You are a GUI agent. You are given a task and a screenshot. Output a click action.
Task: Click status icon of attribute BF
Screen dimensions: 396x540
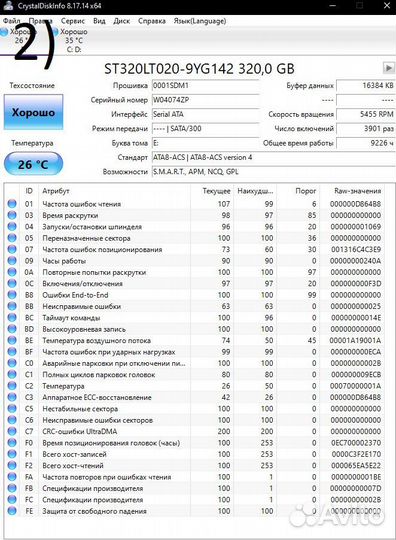click(12, 351)
